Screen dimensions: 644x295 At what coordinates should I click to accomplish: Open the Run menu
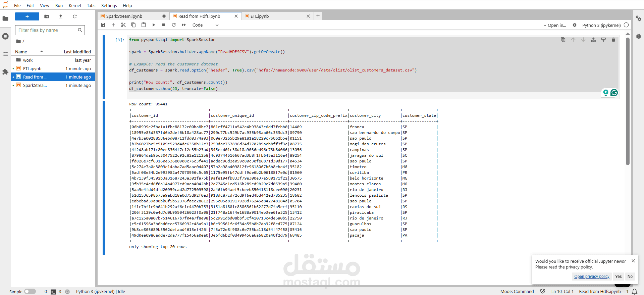59,5
